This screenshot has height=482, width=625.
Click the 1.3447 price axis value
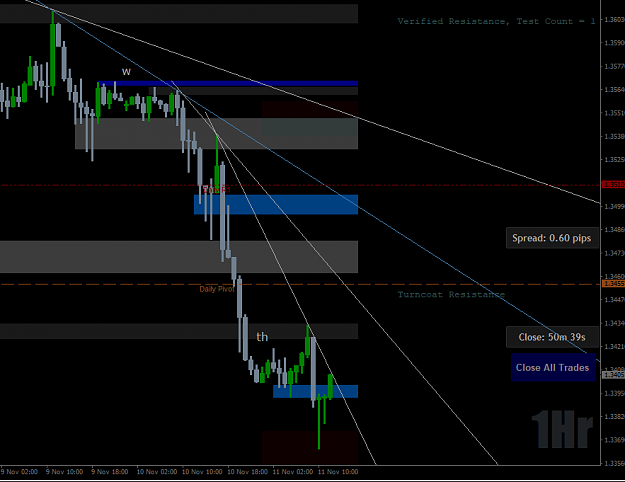[x=614, y=299]
